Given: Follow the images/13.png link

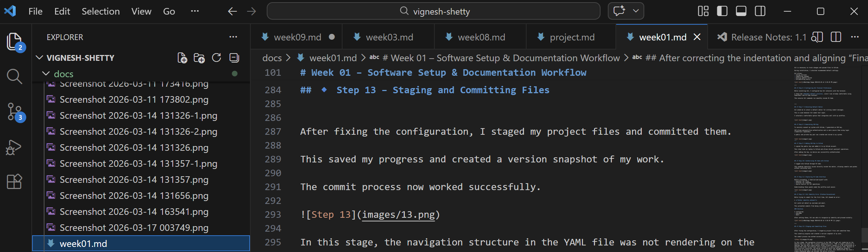Looking at the screenshot, I should click(398, 215).
